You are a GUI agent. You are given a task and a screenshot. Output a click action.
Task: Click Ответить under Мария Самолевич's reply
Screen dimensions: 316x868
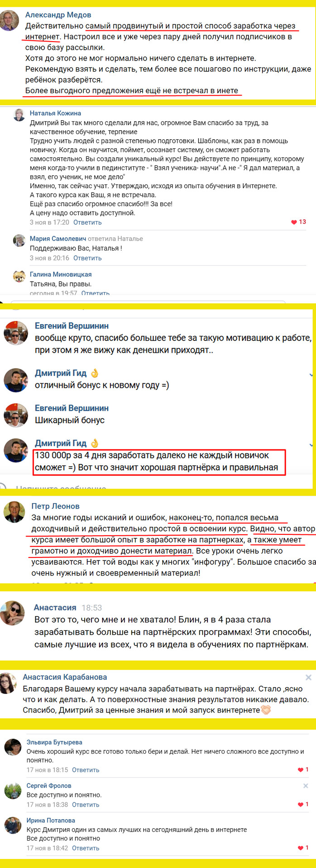coord(87,258)
